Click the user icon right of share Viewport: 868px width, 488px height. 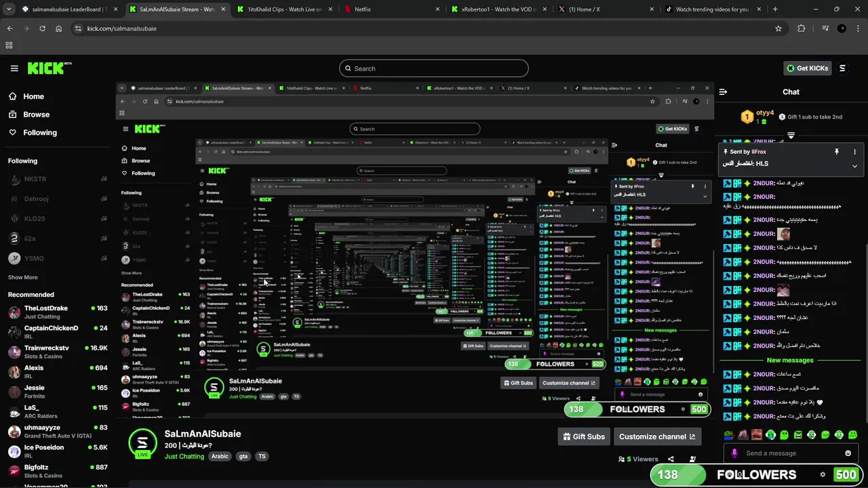(692, 459)
